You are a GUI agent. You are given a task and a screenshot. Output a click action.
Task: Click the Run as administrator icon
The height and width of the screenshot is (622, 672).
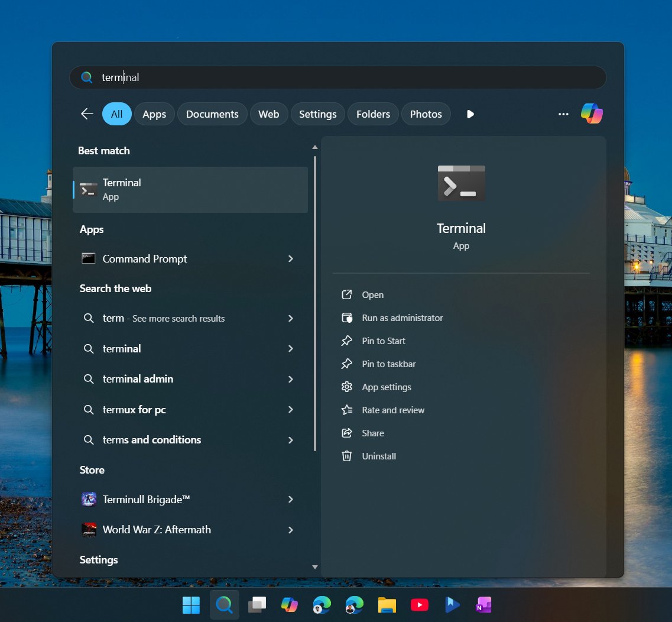pyautogui.click(x=347, y=318)
